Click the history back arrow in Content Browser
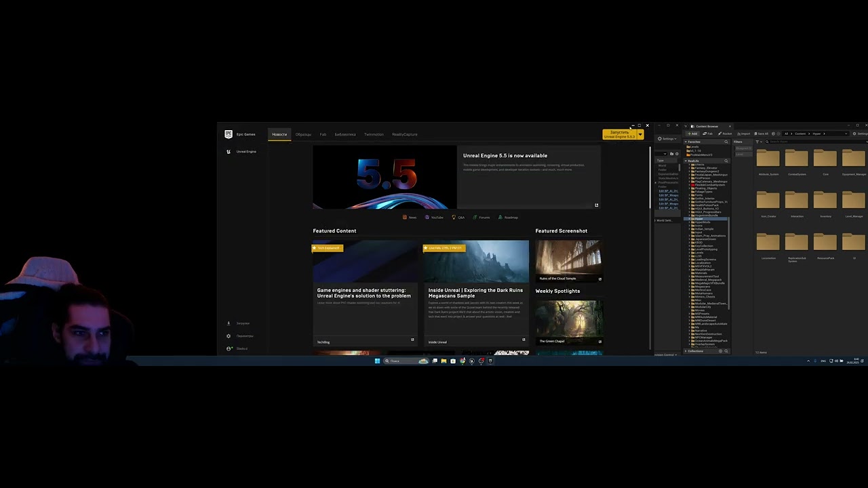 click(x=773, y=134)
